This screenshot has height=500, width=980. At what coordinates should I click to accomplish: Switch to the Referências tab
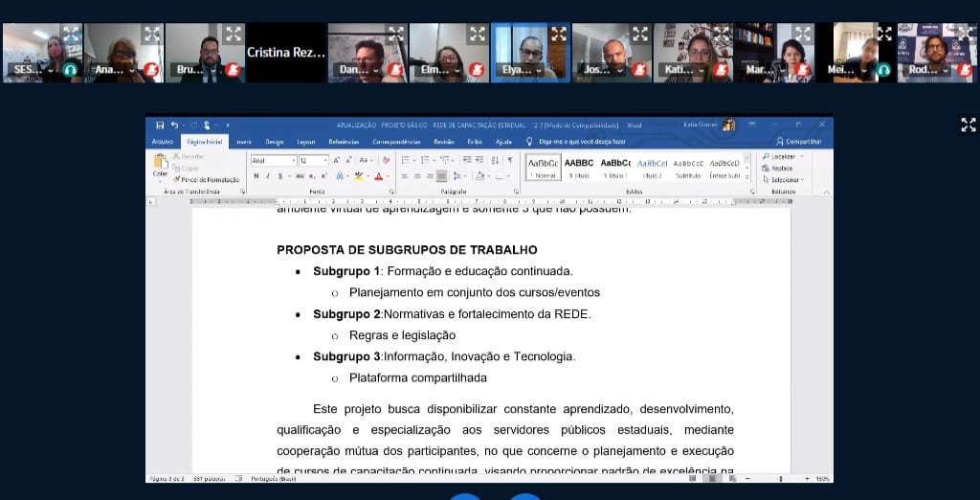[x=344, y=142]
